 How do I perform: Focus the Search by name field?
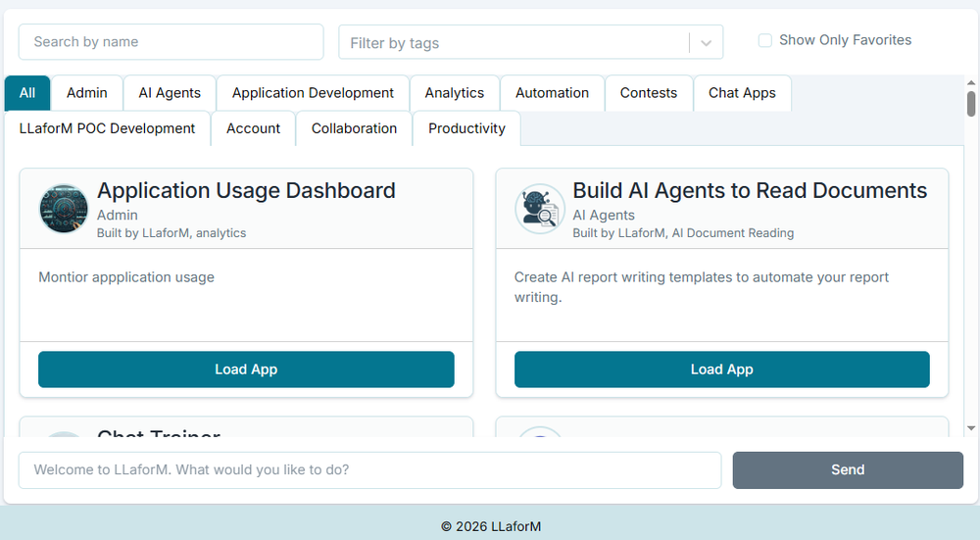click(x=171, y=42)
